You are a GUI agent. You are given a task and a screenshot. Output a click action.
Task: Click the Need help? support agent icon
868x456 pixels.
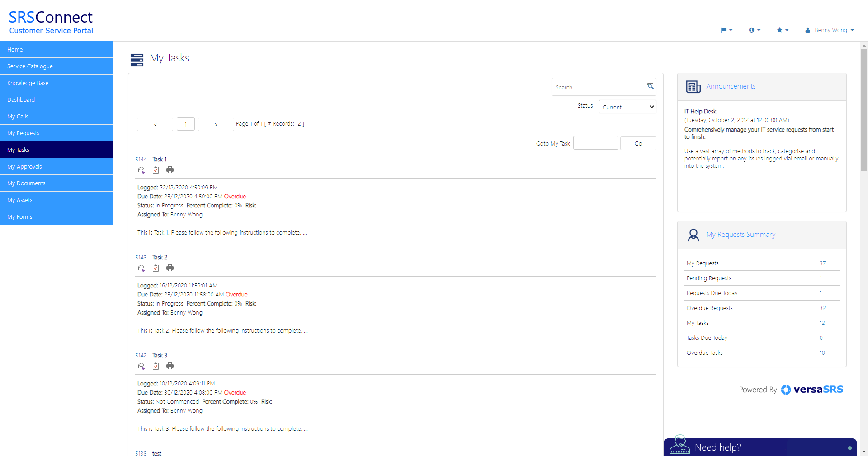coord(679,445)
